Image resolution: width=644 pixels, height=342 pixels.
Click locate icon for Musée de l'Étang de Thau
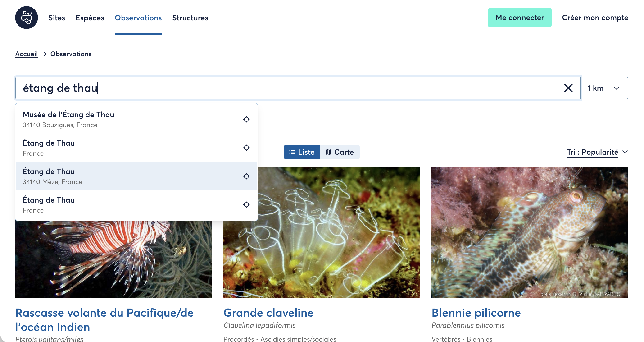click(246, 119)
